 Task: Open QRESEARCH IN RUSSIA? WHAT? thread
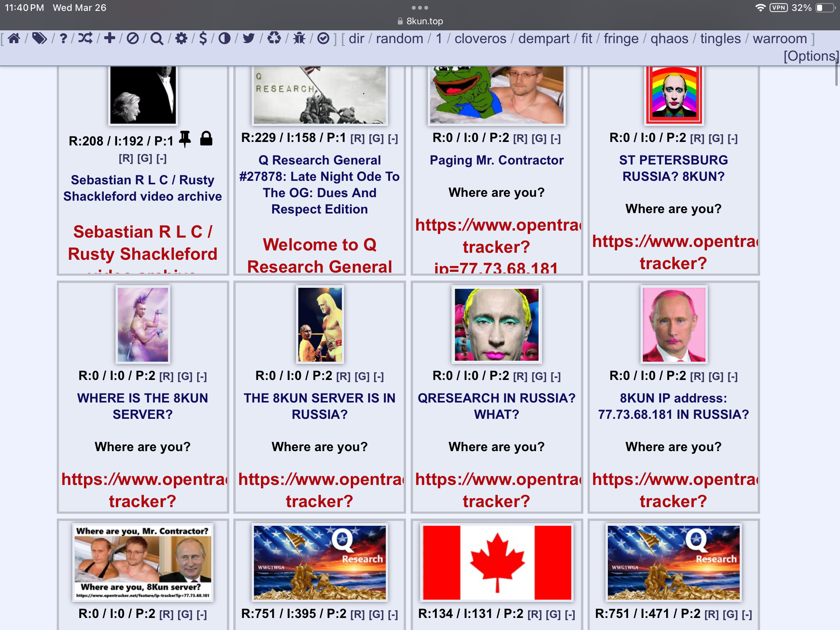click(x=497, y=406)
